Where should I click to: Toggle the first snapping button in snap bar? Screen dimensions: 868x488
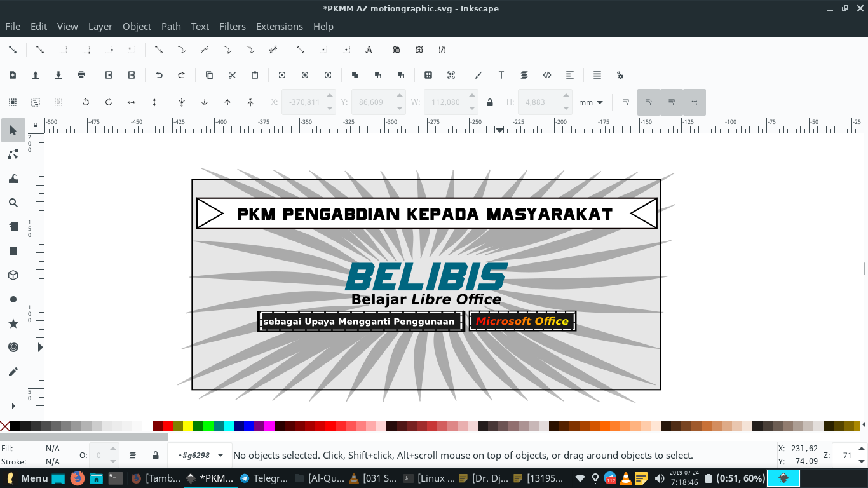(x=12, y=50)
